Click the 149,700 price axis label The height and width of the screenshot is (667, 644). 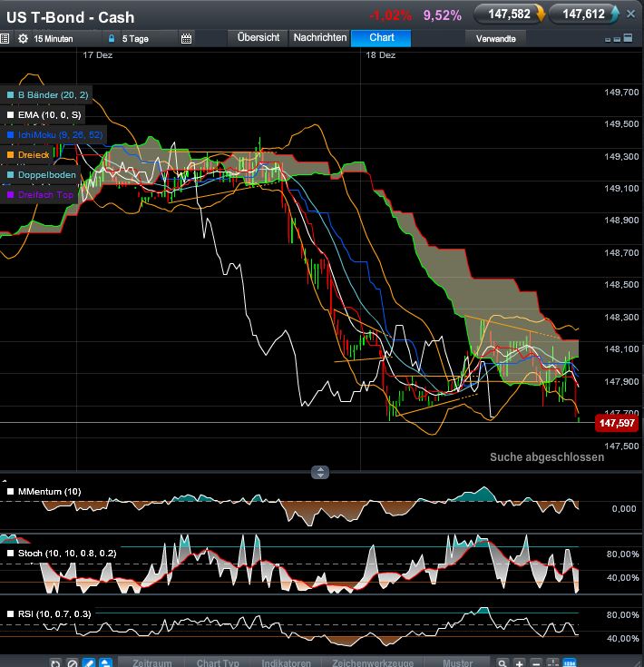[x=621, y=93]
